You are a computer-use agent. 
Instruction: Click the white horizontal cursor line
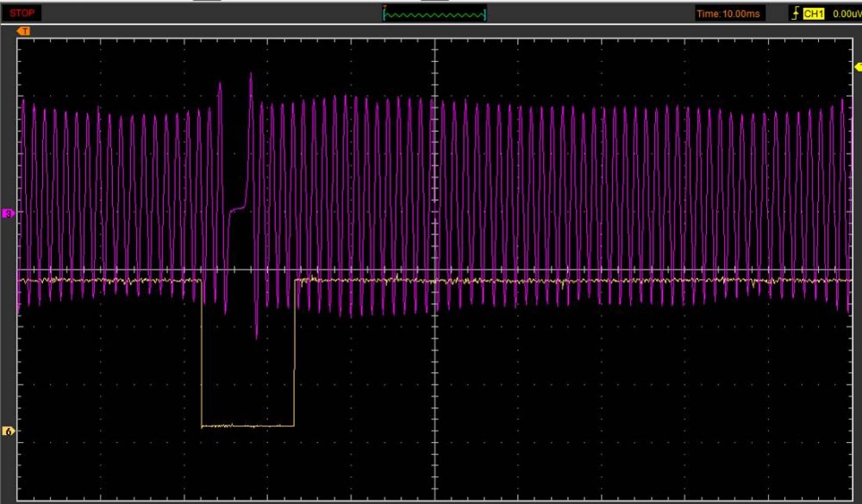(x=603, y=270)
